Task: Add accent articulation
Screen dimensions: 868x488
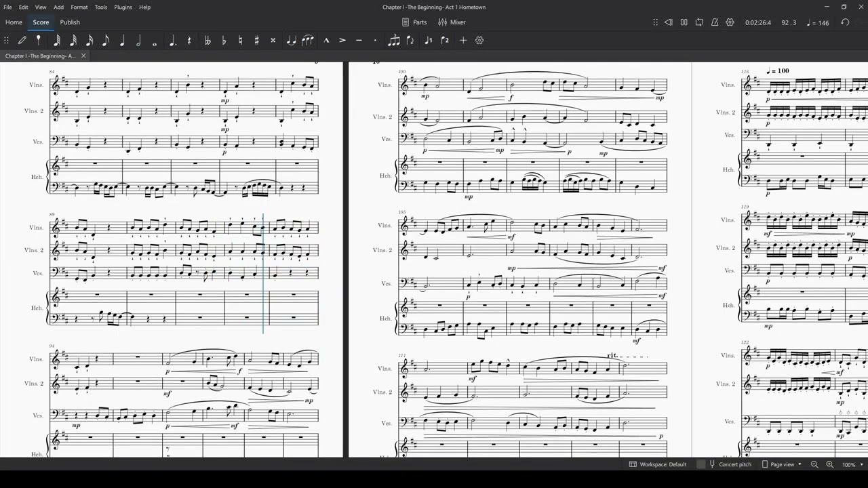Action: pos(342,41)
